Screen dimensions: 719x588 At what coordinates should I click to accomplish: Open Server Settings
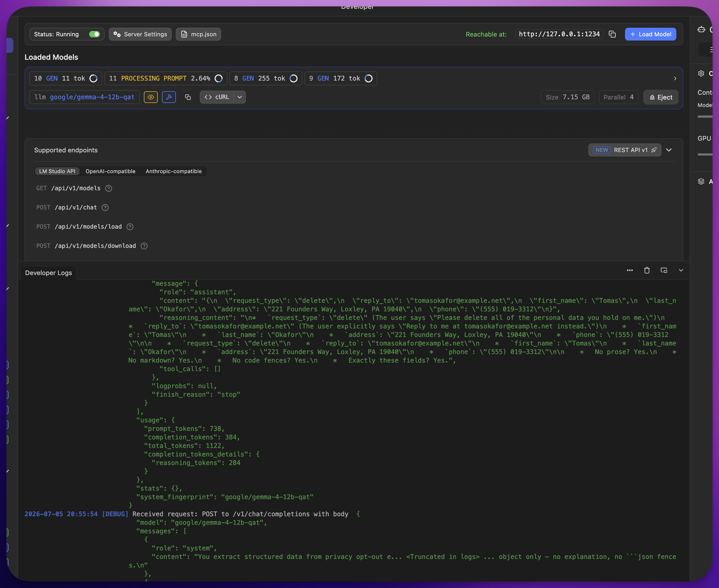pos(140,34)
